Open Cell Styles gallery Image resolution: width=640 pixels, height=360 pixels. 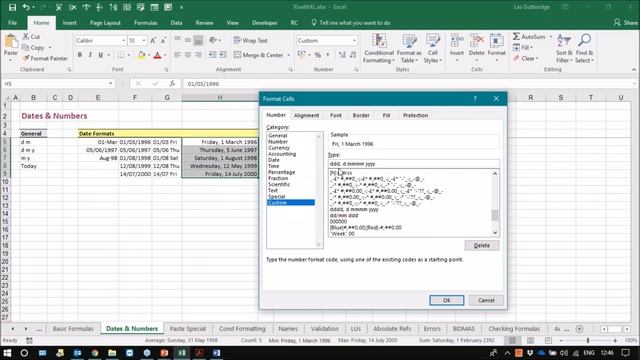pyautogui.click(x=433, y=49)
